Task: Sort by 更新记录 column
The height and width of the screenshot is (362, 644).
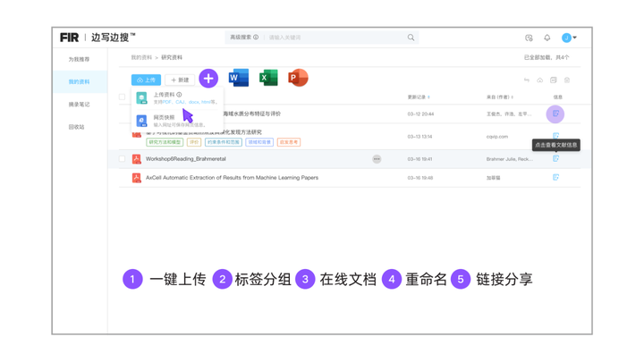Action: tap(419, 97)
